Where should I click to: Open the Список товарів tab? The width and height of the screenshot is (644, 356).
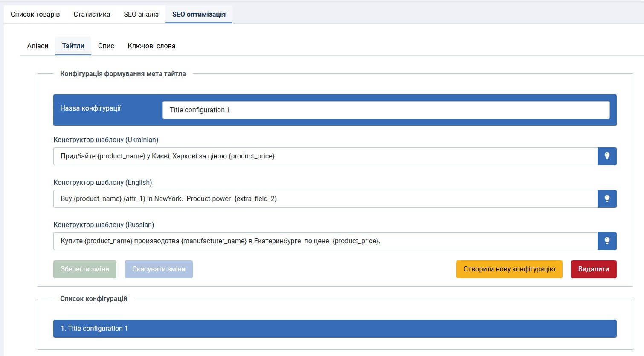pyautogui.click(x=35, y=14)
